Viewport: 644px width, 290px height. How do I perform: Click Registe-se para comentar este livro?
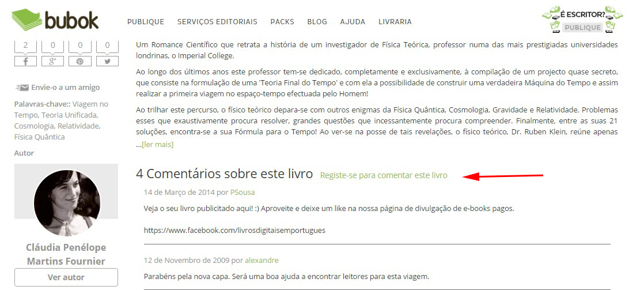pyautogui.click(x=384, y=175)
